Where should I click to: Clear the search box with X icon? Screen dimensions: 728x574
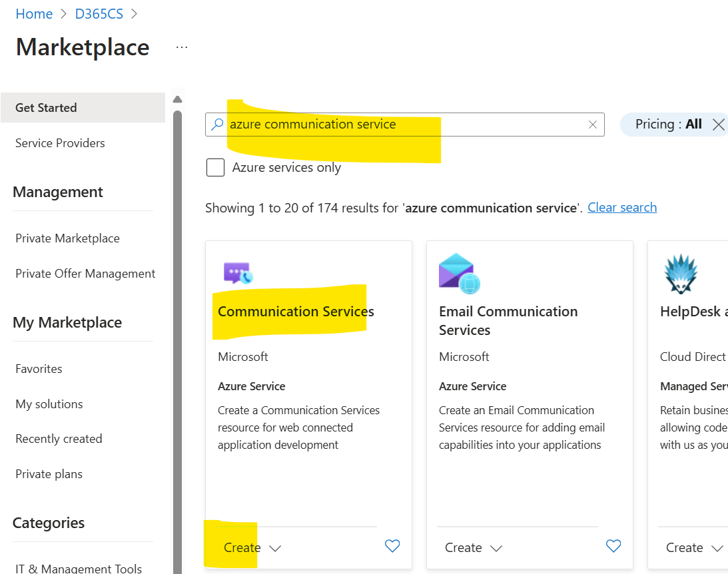(592, 125)
